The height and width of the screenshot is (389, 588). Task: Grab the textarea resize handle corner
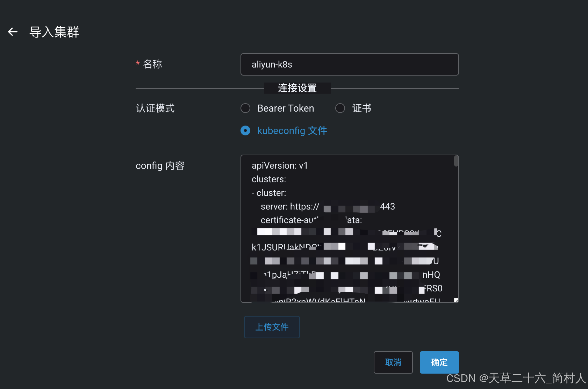click(456, 300)
